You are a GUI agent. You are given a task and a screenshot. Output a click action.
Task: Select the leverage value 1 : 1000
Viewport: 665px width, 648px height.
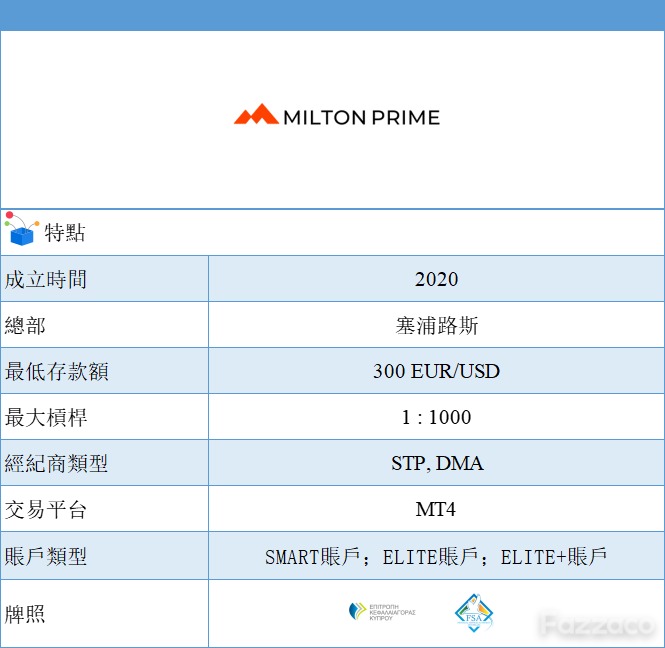436,417
